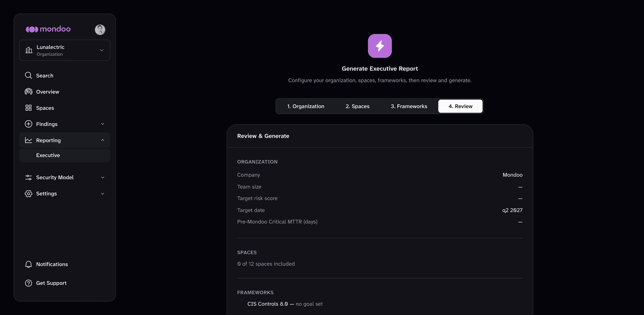The height and width of the screenshot is (315, 644).
Task: Click the Security Model sliders icon
Action: point(29,177)
